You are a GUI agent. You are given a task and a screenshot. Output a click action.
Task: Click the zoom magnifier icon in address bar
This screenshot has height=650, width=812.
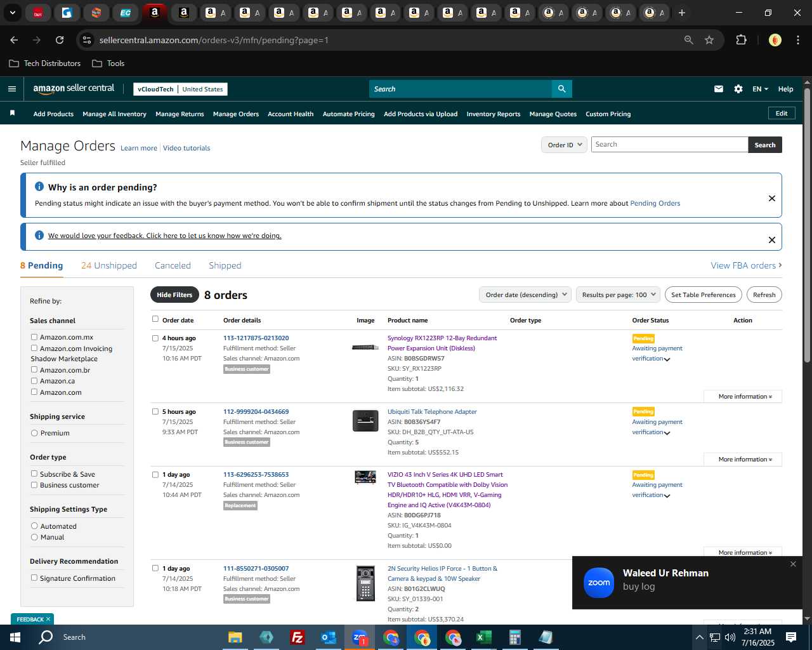(689, 40)
